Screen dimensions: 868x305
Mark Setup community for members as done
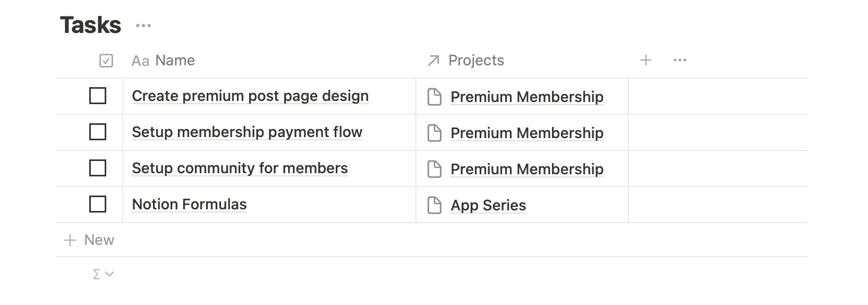[x=98, y=168]
